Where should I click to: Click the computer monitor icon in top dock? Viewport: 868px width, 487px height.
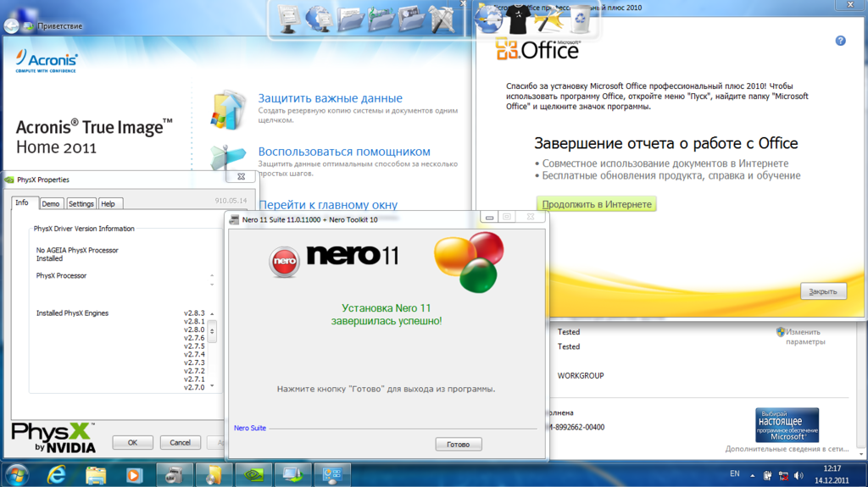pos(288,19)
